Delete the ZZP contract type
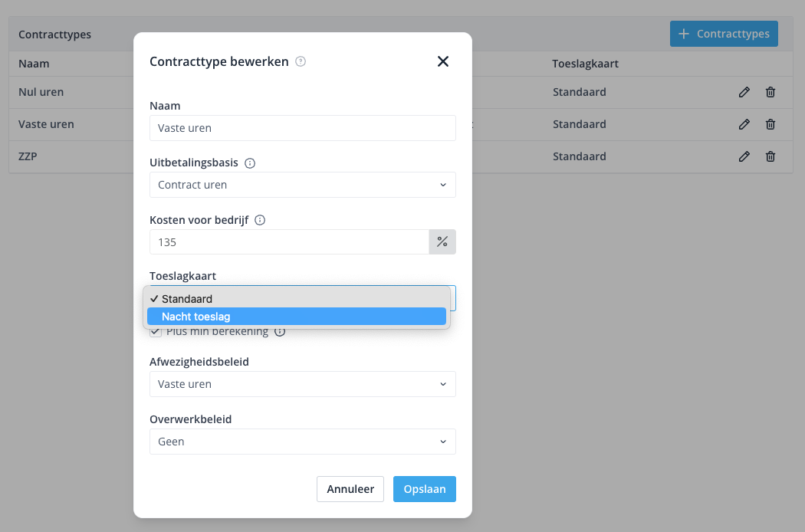This screenshot has height=532, width=805. (770, 156)
